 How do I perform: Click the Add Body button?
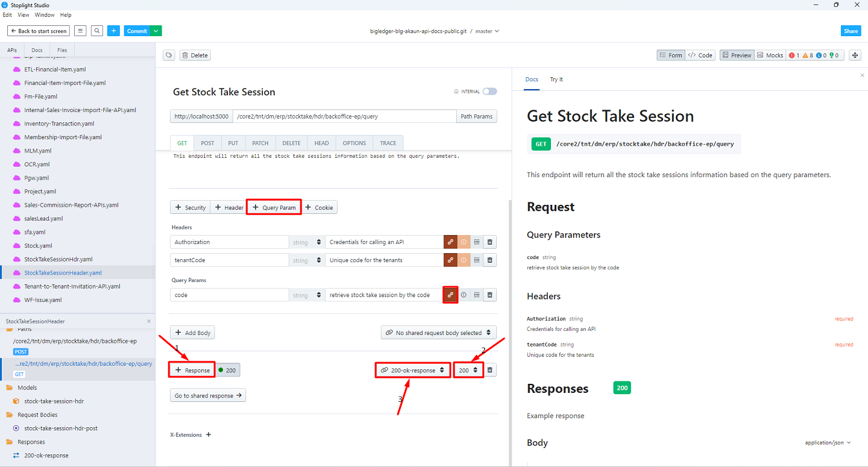click(192, 333)
